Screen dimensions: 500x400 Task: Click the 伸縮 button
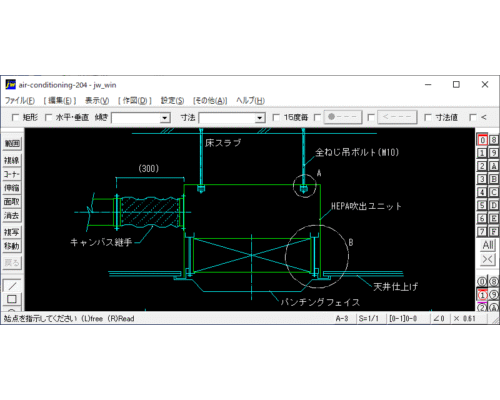pyautogui.click(x=12, y=188)
